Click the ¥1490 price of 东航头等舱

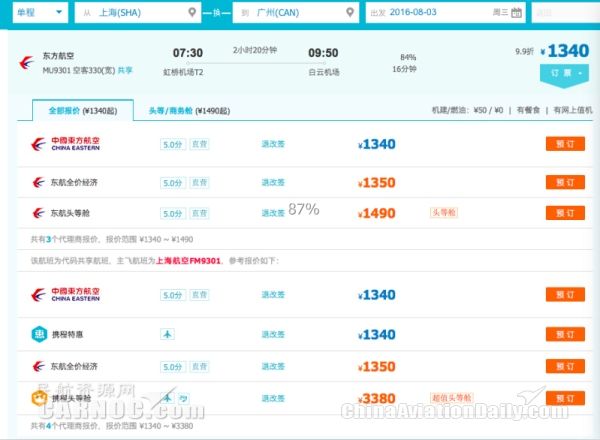pos(377,213)
